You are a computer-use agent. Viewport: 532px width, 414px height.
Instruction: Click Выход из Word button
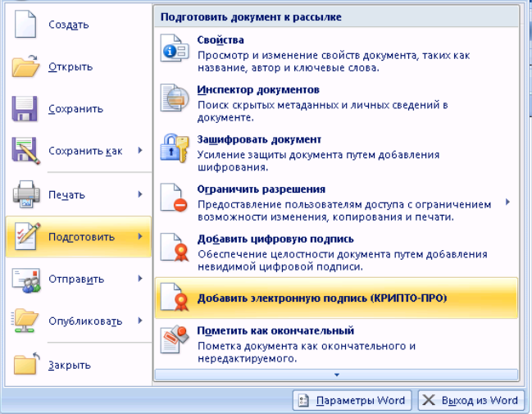(x=471, y=400)
